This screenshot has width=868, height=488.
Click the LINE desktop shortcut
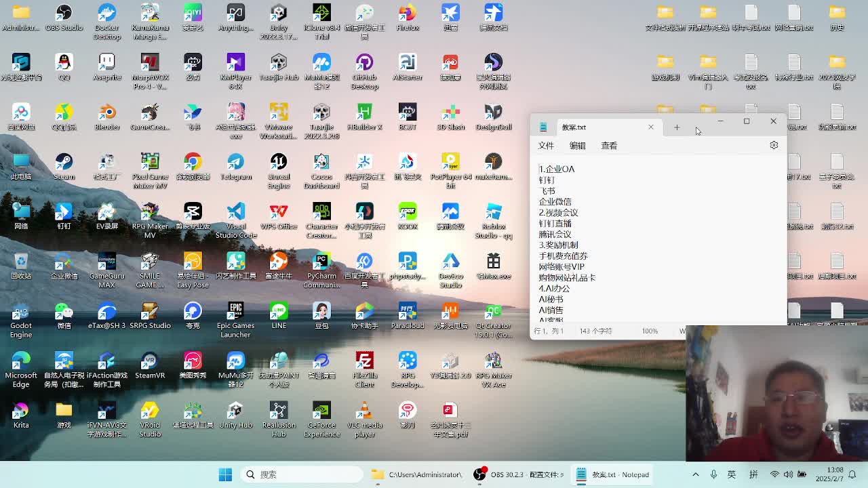tap(279, 315)
